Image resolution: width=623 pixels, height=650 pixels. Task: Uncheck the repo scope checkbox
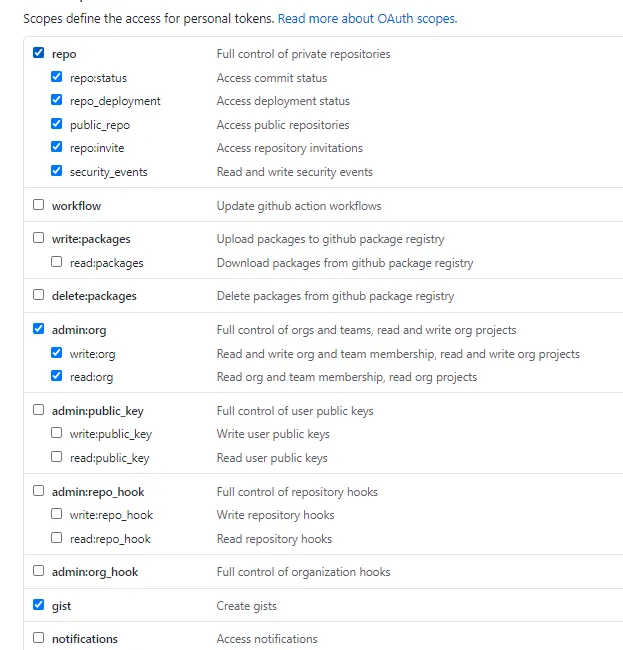point(39,54)
